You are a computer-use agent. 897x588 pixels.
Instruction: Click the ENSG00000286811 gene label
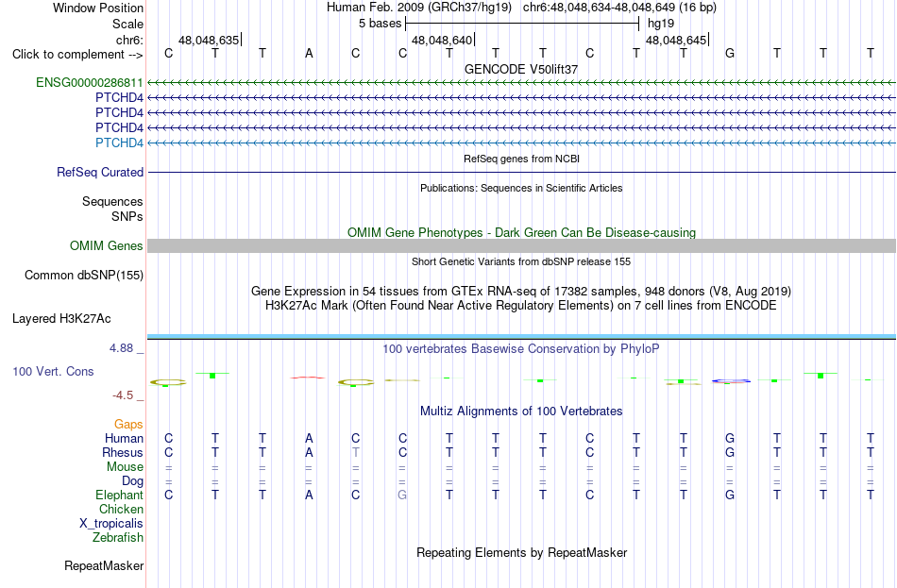click(90, 82)
